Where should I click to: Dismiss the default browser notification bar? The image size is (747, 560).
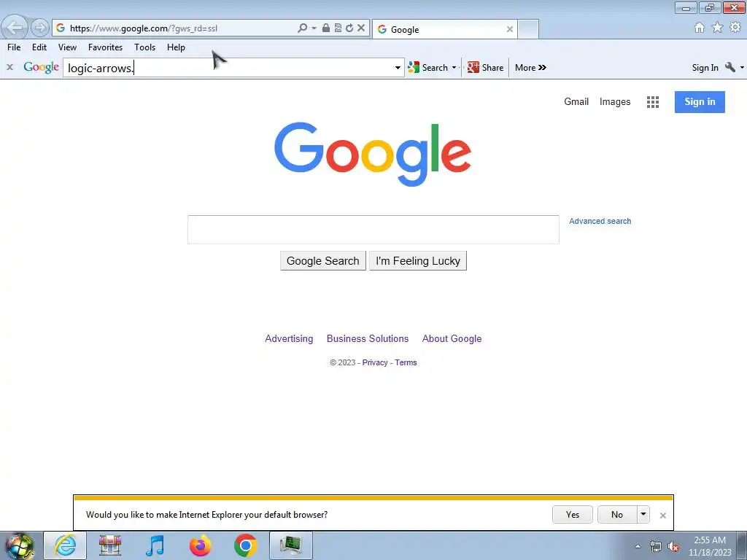pos(662,516)
